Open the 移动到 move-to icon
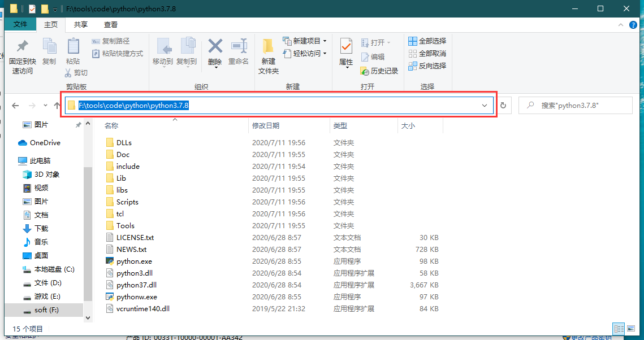This screenshot has height=340, width=644. click(x=163, y=46)
